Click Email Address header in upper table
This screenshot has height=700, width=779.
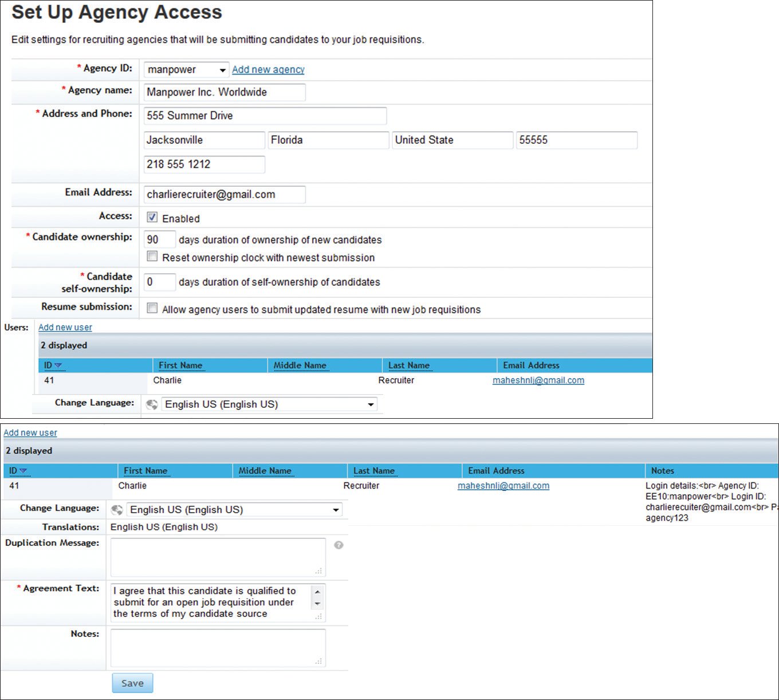coord(531,365)
